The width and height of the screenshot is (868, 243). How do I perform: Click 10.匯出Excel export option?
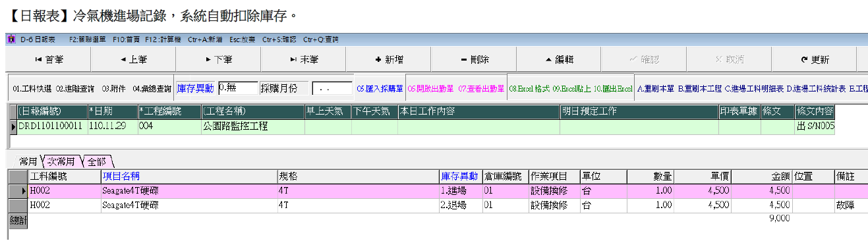click(614, 88)
